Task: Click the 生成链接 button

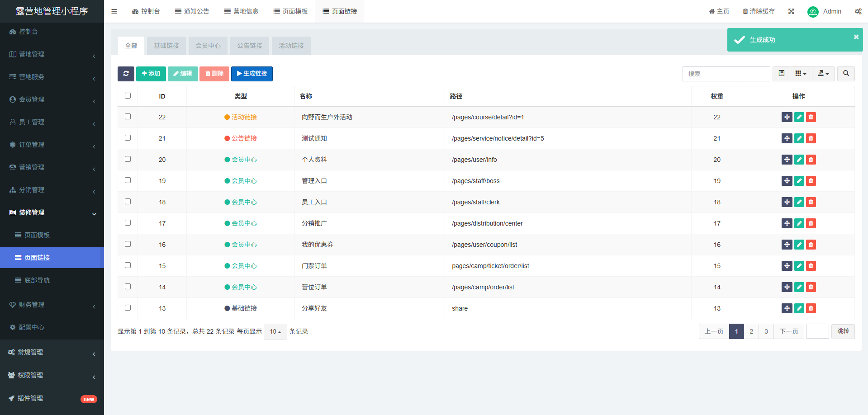Action: (x=252, y=74)
